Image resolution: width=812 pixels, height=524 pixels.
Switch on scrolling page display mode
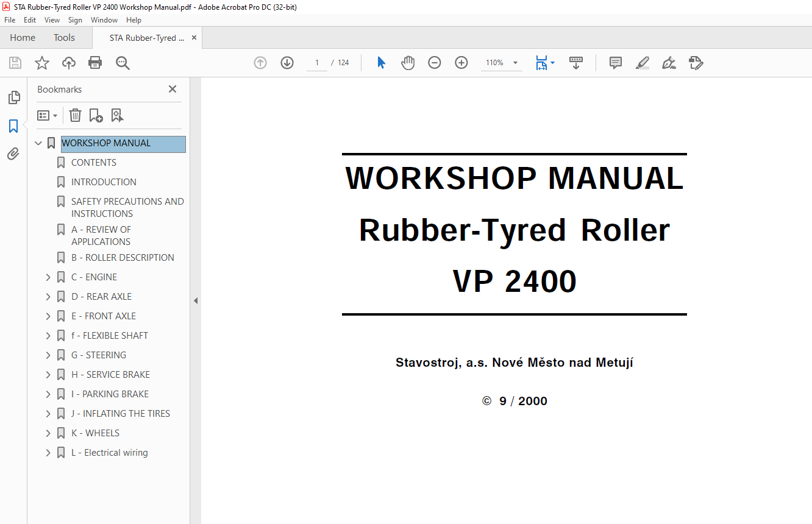[576, 63]
